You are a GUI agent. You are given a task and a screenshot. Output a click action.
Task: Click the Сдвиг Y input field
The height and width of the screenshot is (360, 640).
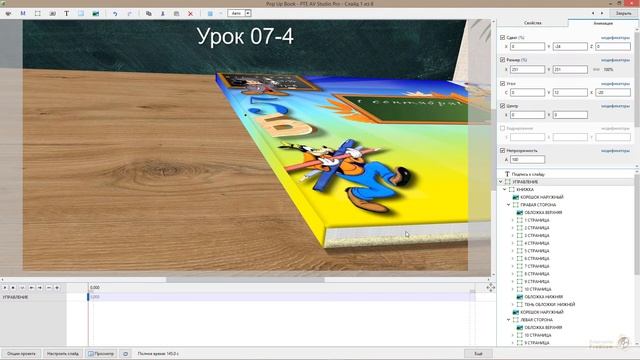point(570,47)
